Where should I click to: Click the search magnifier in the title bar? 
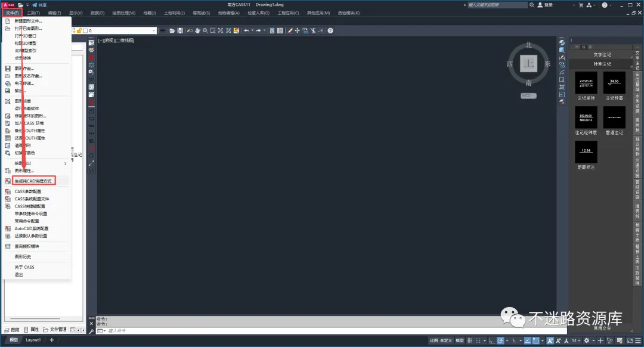(x=532, y=5)
